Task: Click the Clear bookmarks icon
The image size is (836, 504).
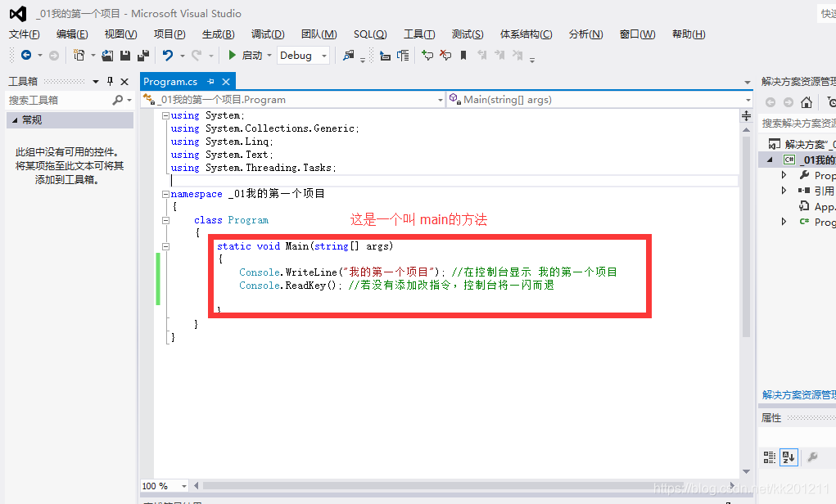Action: 517,54
